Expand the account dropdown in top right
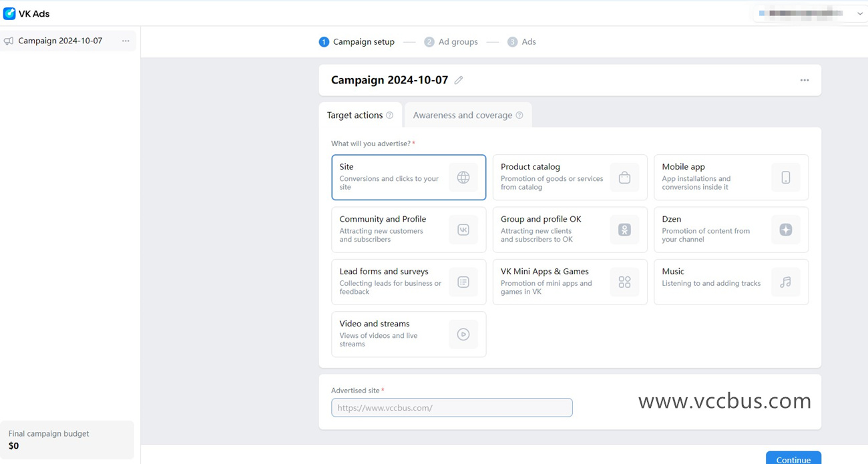868x464 pixels. pyautogui.click(x=859, y=13)
